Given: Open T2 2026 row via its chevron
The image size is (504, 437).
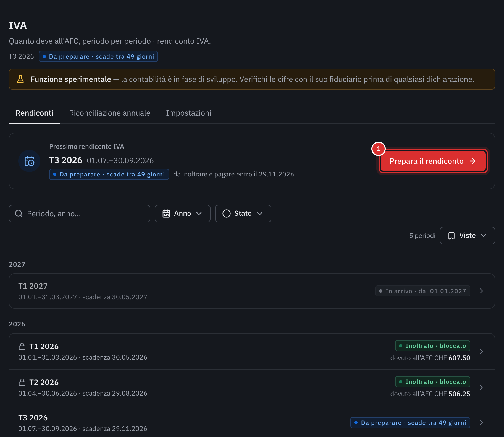Looking at the screenshot, I should coord(481,387).
